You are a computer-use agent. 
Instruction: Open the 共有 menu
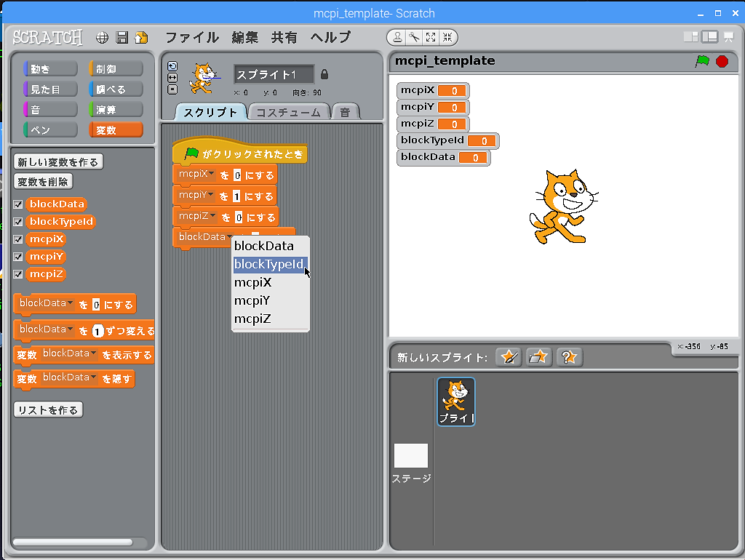point(284,38)
